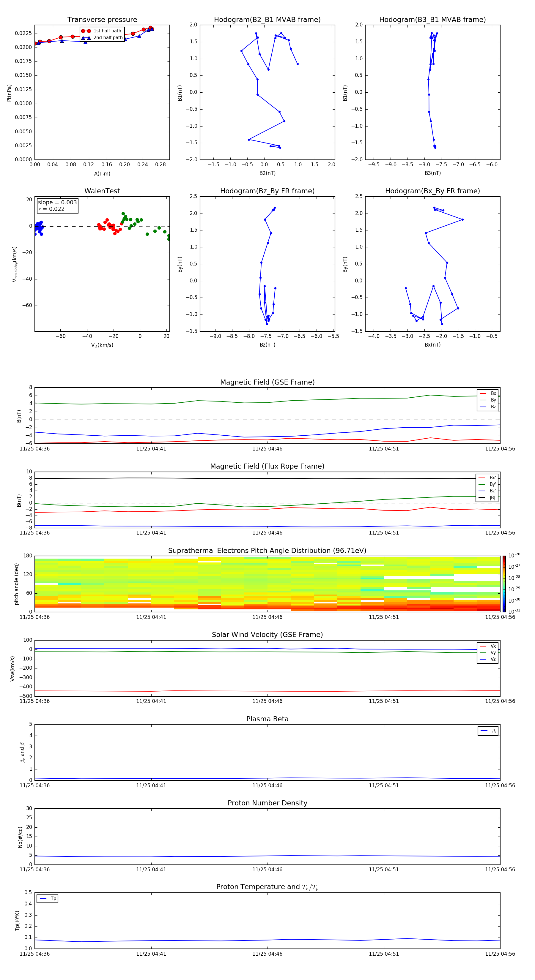Screen dimensions: 535x980
Task: Click 'Tp' legend in Proton Temperature plot
Action: point(48,899)
